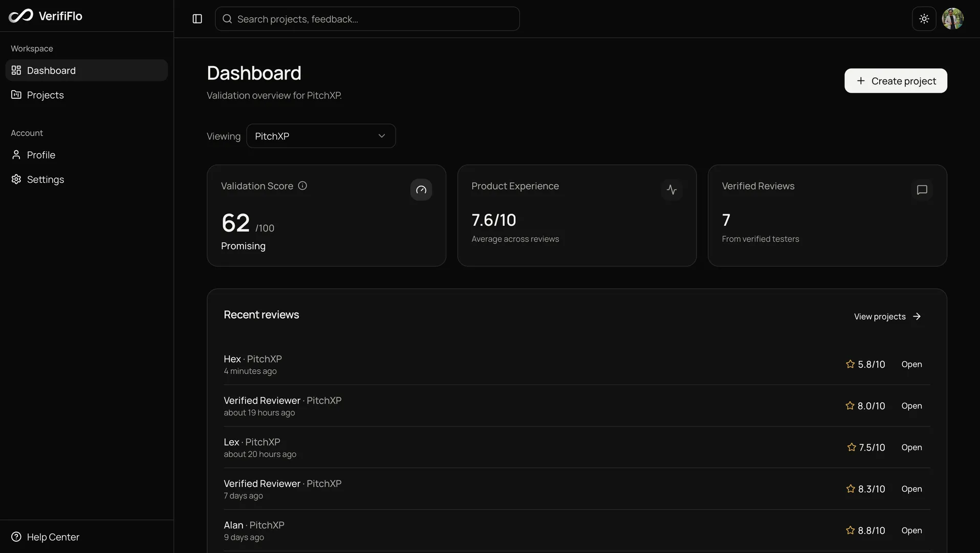Viewport: 980px width, 553px height.
Task: Click the star icon beside 7.5/10
Action: (x=852, y=447)
